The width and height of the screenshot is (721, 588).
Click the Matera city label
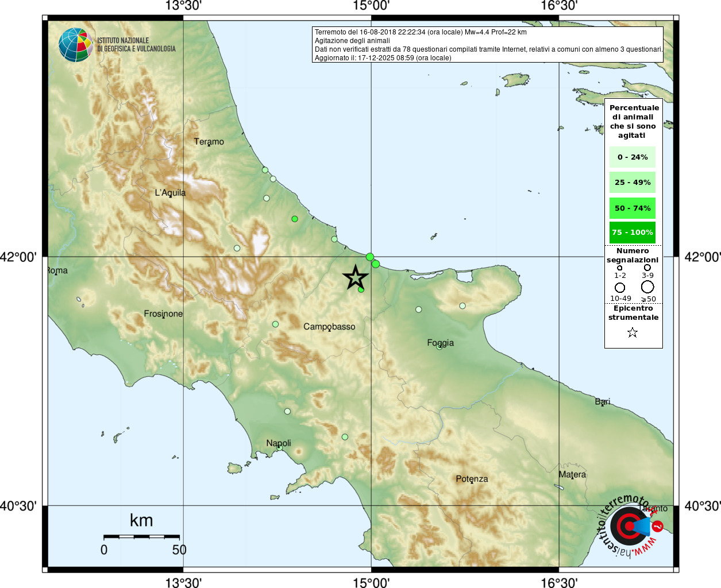click(x=572, y=474)
